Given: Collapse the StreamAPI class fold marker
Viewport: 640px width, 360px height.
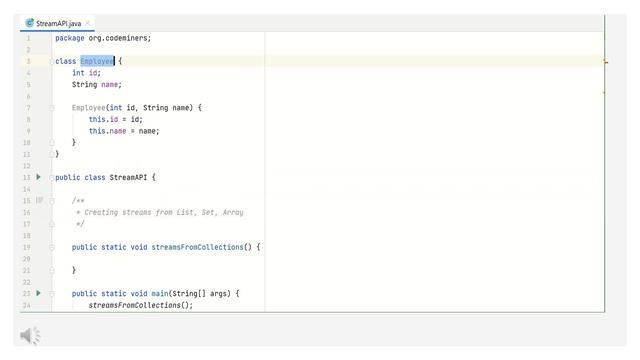Looking at the screenshot, I should coord(52,178).
